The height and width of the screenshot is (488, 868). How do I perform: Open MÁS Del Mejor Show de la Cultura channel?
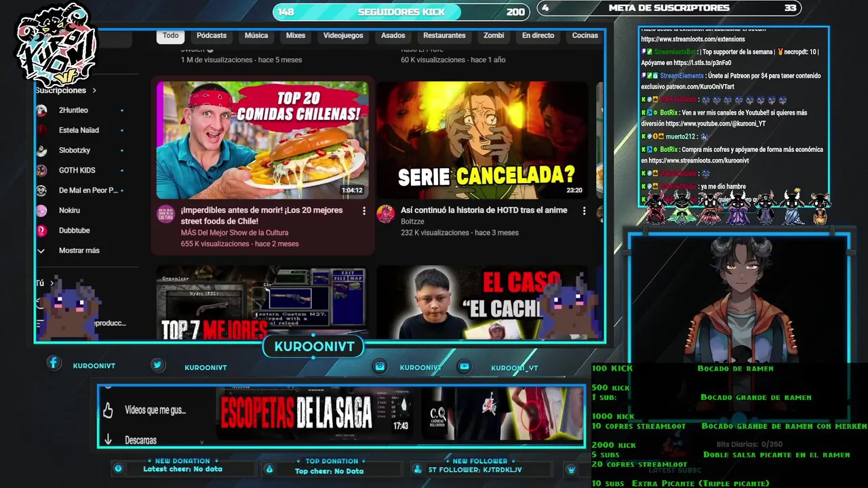[x=235, y=232]
